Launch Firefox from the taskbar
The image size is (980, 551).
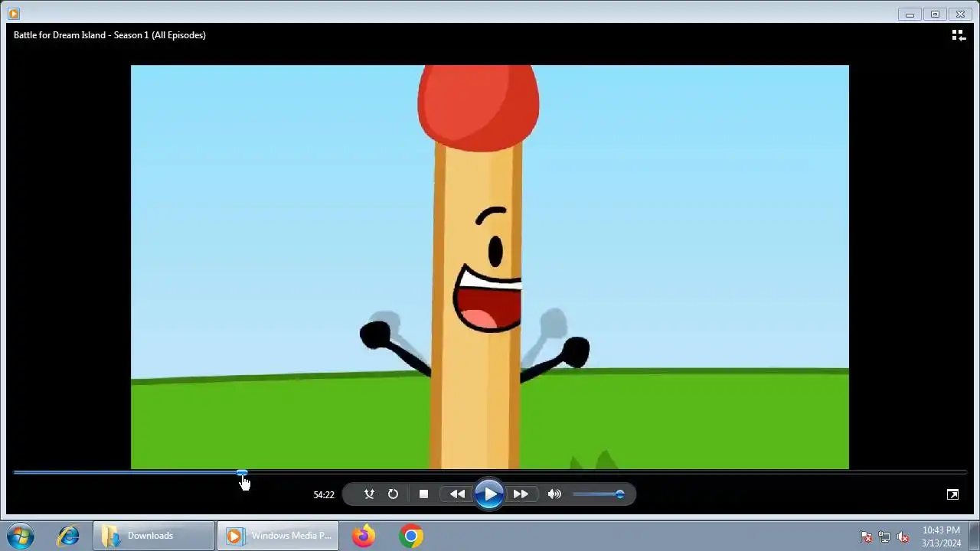tap(364, 536)
